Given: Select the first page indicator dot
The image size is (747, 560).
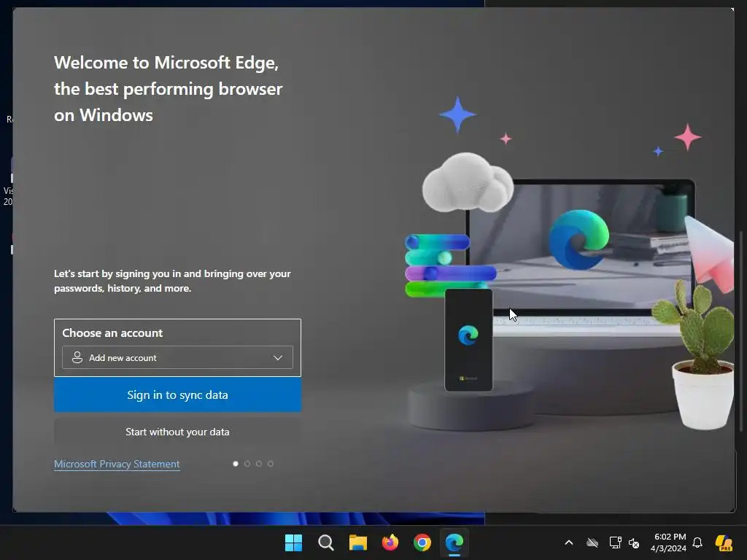Looking at the screenshot, I should [236, 464].
